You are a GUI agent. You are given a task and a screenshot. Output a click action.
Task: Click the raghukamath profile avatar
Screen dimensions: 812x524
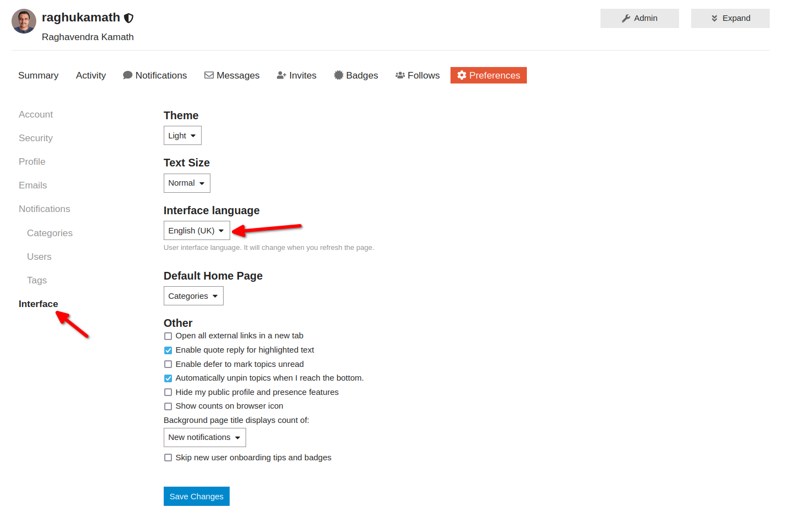click(x=24, y=21)
